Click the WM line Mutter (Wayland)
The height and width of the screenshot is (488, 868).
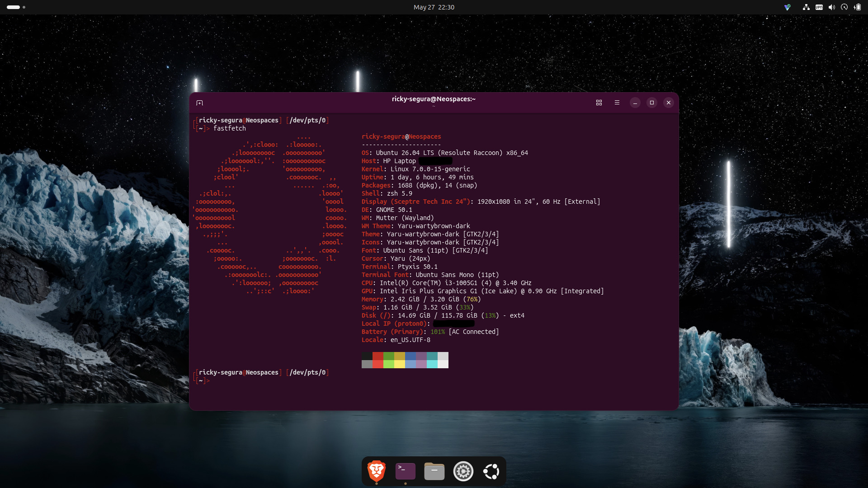(398, 218)
